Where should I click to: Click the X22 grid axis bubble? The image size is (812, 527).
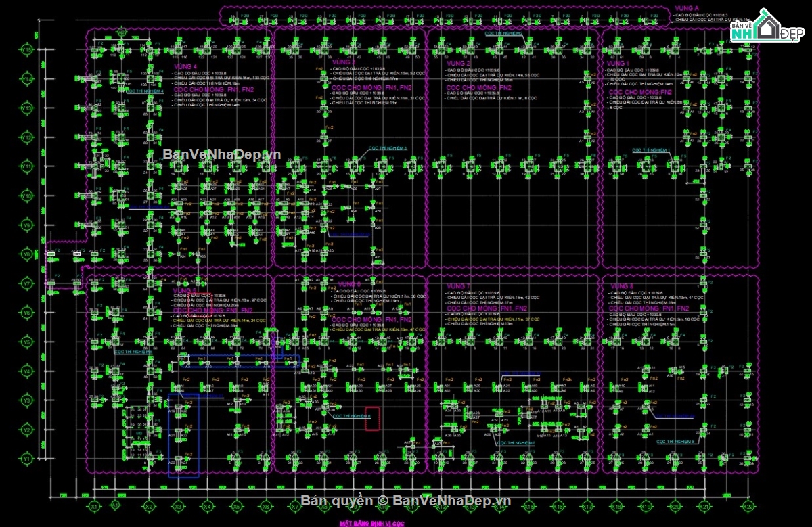[x=748, y=506]
